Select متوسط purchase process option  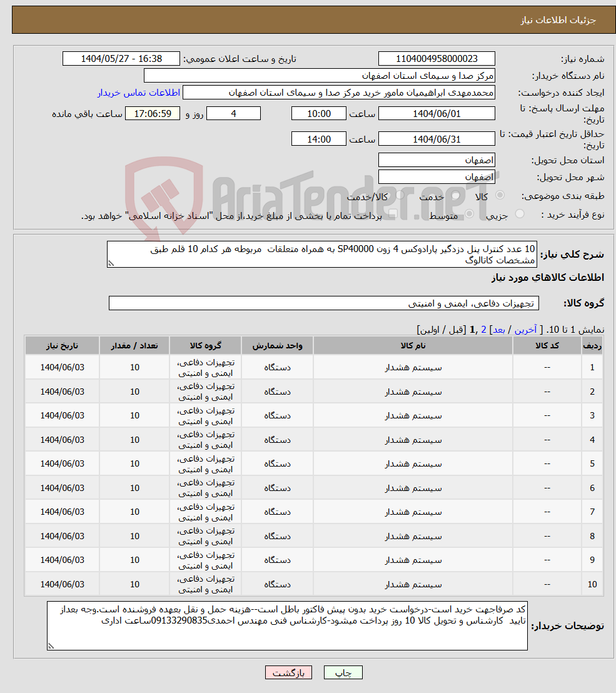click(x=469, y=213)
